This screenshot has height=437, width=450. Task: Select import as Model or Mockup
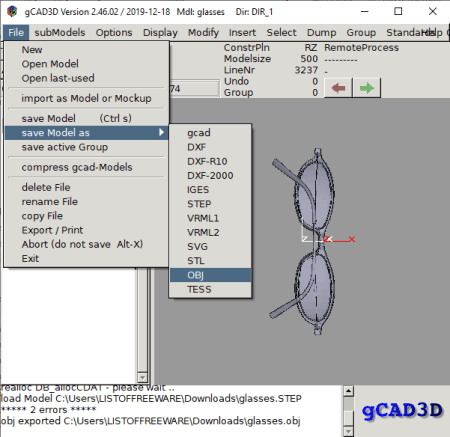point(86,99)
